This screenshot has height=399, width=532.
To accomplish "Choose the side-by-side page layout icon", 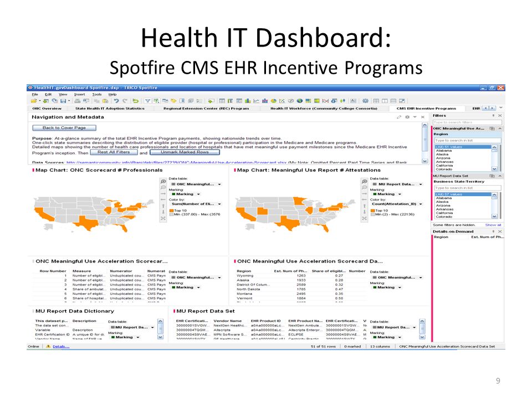I will click(x=385, y=101).
